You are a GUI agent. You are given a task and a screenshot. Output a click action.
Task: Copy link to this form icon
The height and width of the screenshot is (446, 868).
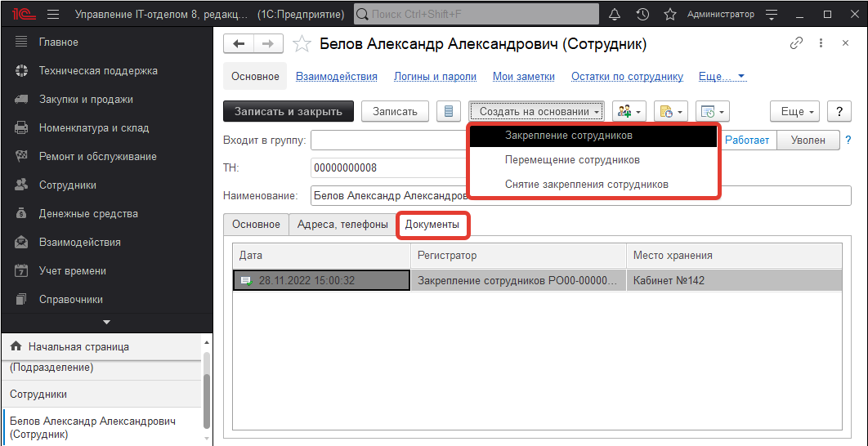click(797, 43)
